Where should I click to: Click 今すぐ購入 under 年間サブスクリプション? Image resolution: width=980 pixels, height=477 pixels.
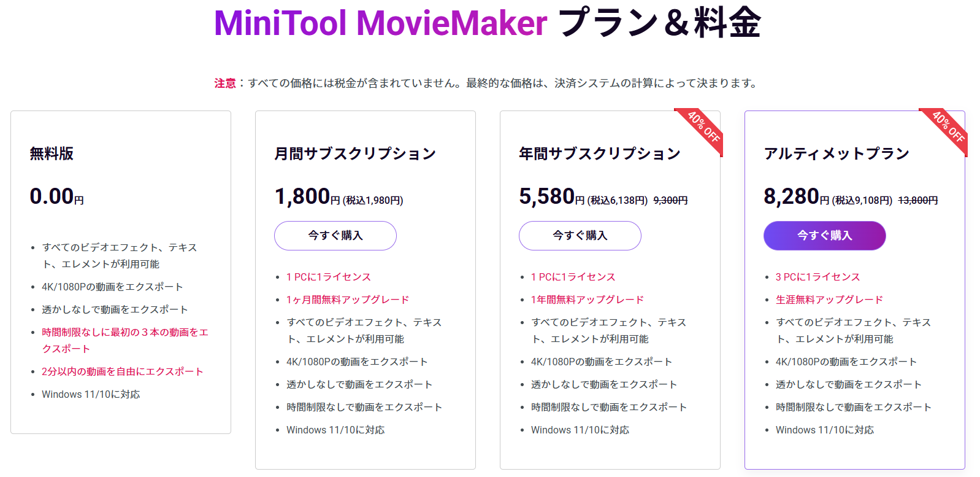[580, 236]
